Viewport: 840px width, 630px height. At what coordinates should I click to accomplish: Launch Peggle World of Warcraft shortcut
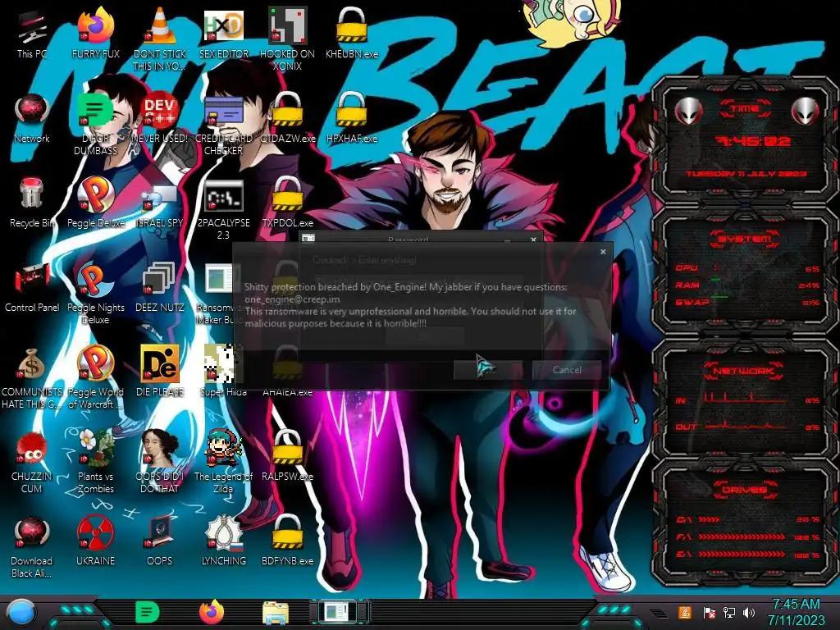coord(95,377)
